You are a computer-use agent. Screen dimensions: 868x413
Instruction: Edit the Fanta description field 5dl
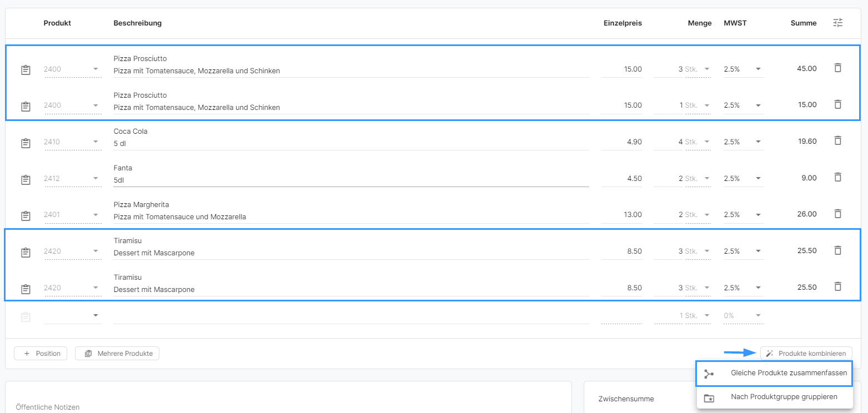coord(350,180)
